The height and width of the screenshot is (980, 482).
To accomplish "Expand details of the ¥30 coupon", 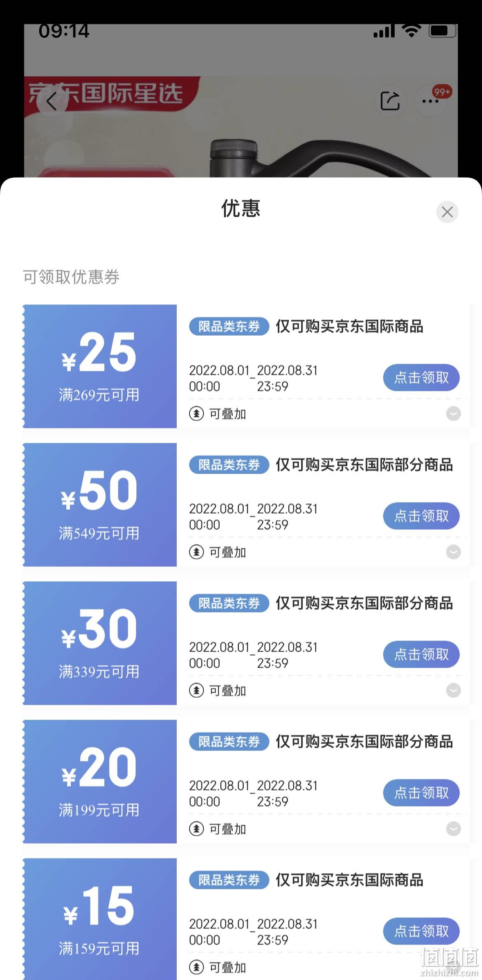I will tap(454, 690).
